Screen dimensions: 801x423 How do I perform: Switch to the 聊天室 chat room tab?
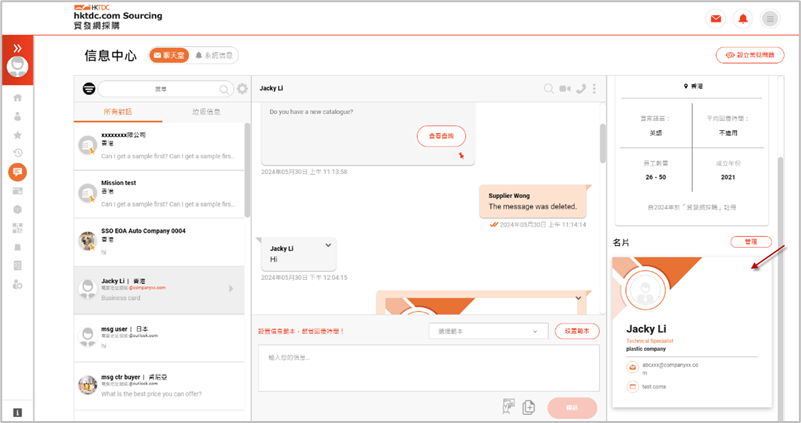click(x=169, y=55)
